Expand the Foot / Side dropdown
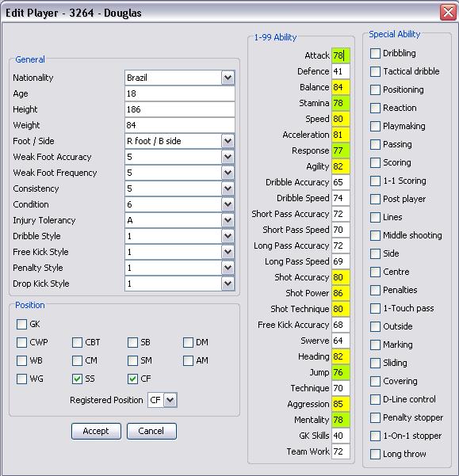459x476 pixels. 228,141
